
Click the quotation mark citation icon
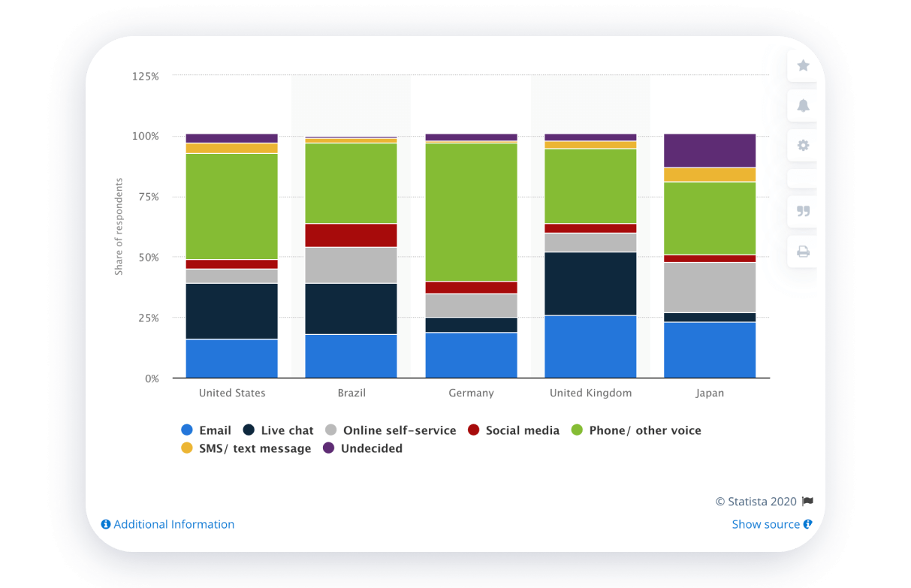click(803, 211)
